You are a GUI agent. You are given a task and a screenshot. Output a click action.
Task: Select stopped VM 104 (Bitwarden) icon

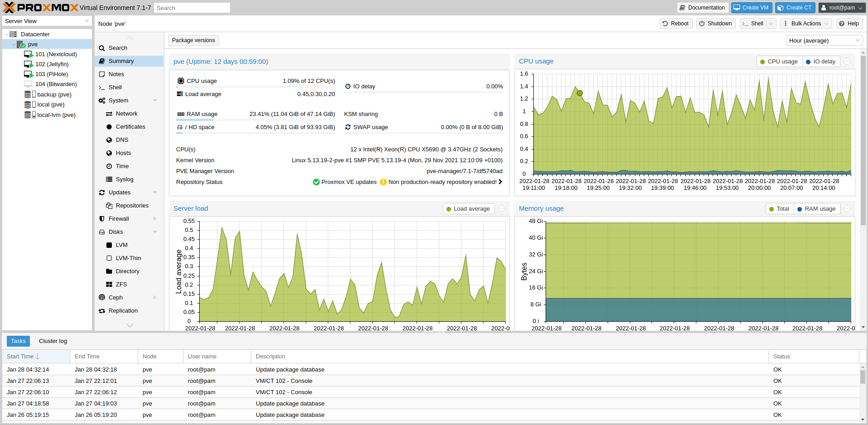(28, 84)
